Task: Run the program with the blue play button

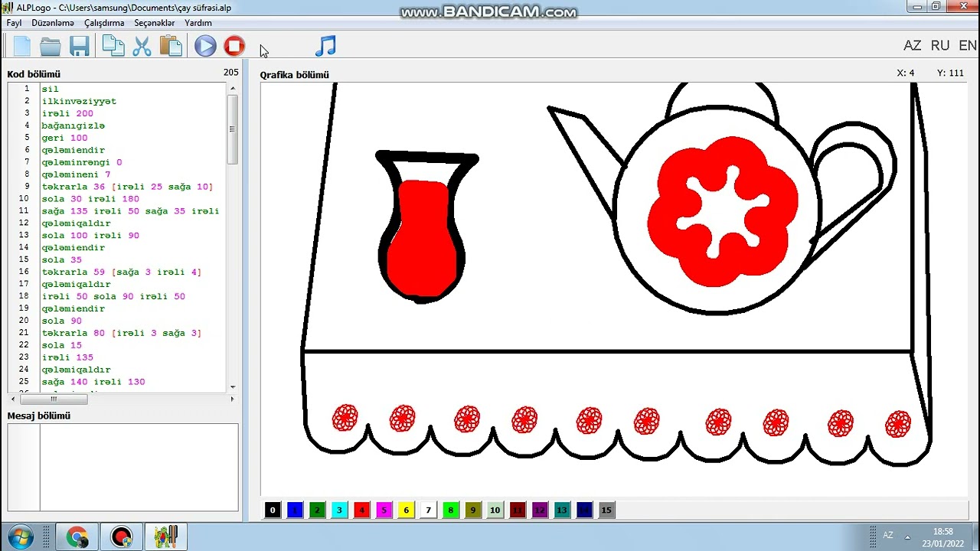Action: click(205, 46)
